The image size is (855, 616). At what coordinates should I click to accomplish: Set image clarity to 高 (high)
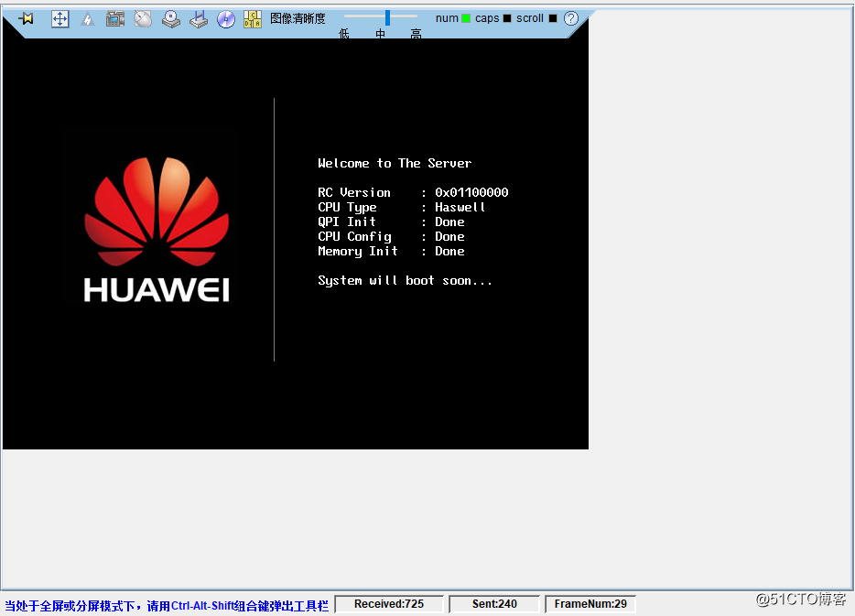416,35
